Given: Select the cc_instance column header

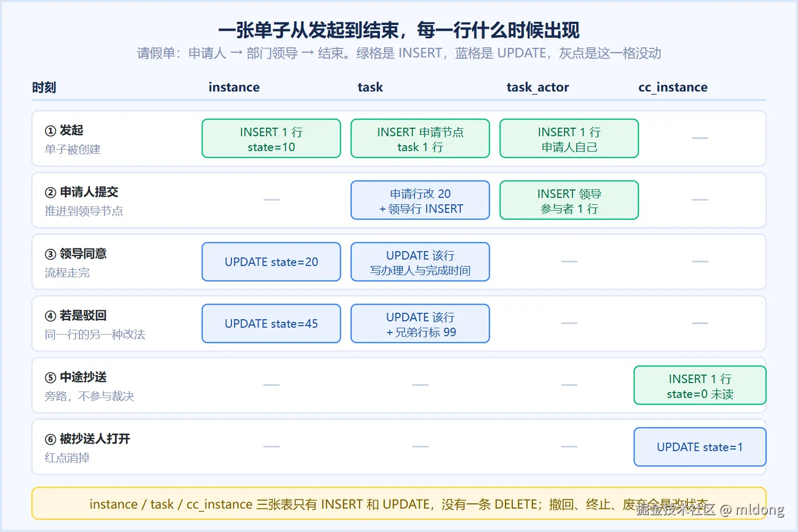Looking at the screenshot, I should point(673,87).
